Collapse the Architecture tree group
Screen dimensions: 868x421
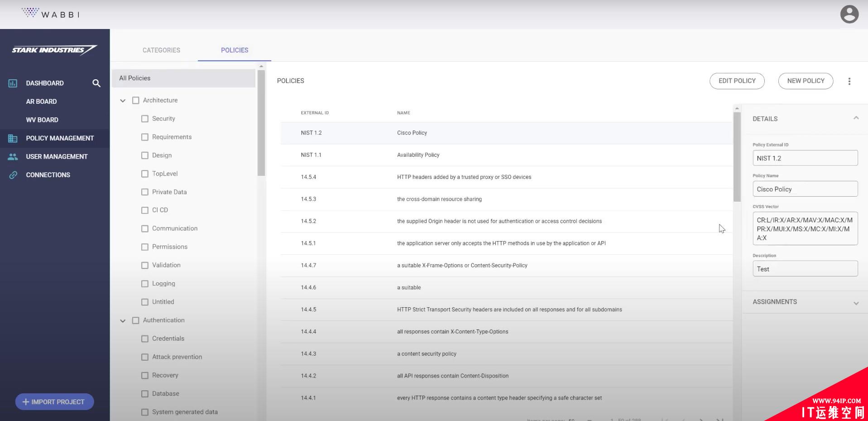tap(123, 101)
